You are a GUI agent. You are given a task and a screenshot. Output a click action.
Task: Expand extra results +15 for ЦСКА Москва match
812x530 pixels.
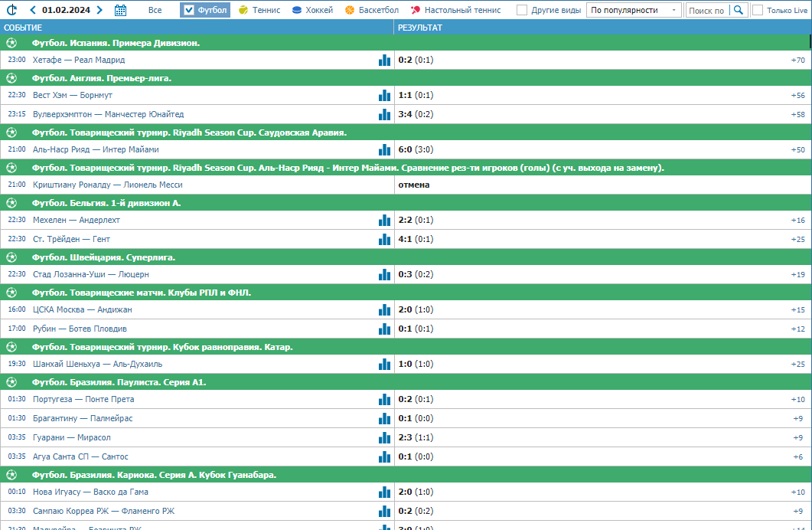click(x=798, y=310)
